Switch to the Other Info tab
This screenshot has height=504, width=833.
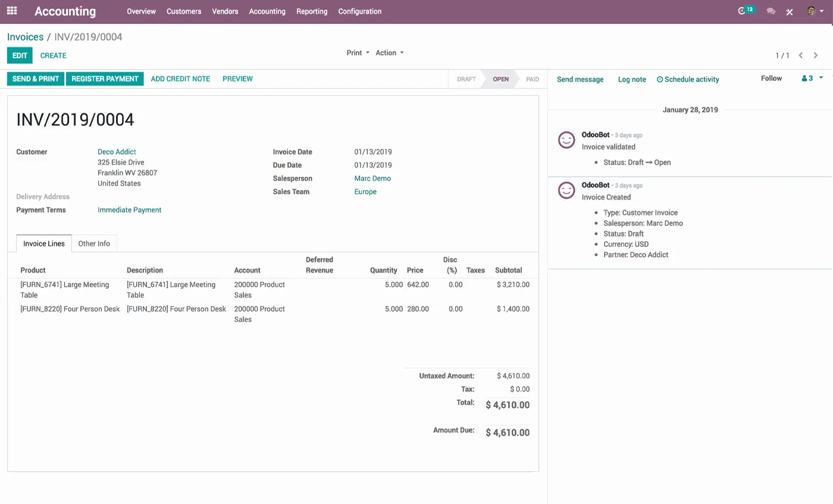click(94, 243)
